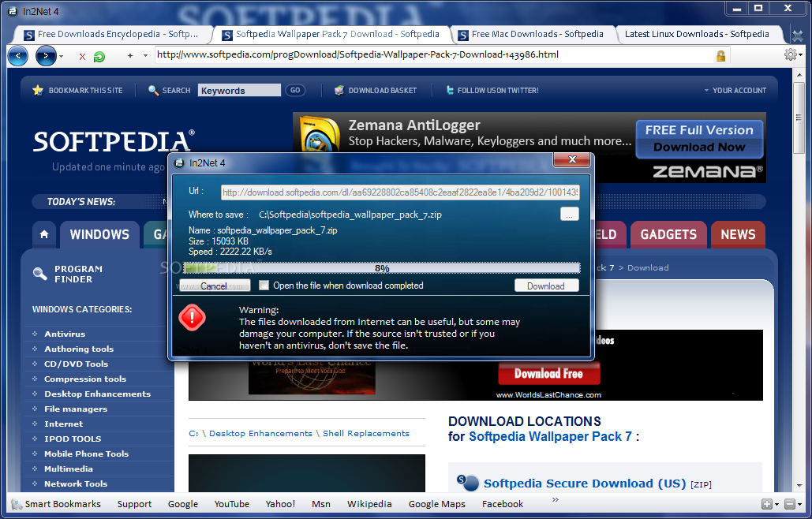The image size is (812, 519).
Task: Open the Compression tools category
Action: coord(85,379)
